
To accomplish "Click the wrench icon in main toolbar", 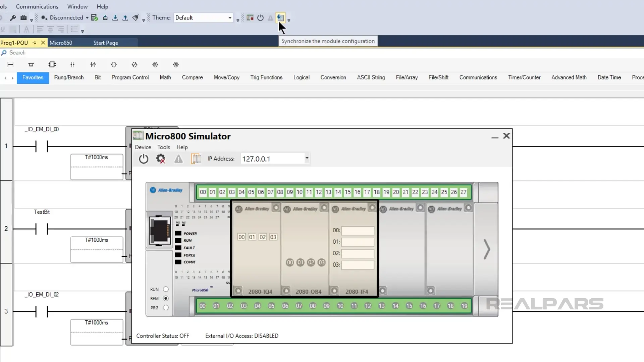I will [13, 18].
